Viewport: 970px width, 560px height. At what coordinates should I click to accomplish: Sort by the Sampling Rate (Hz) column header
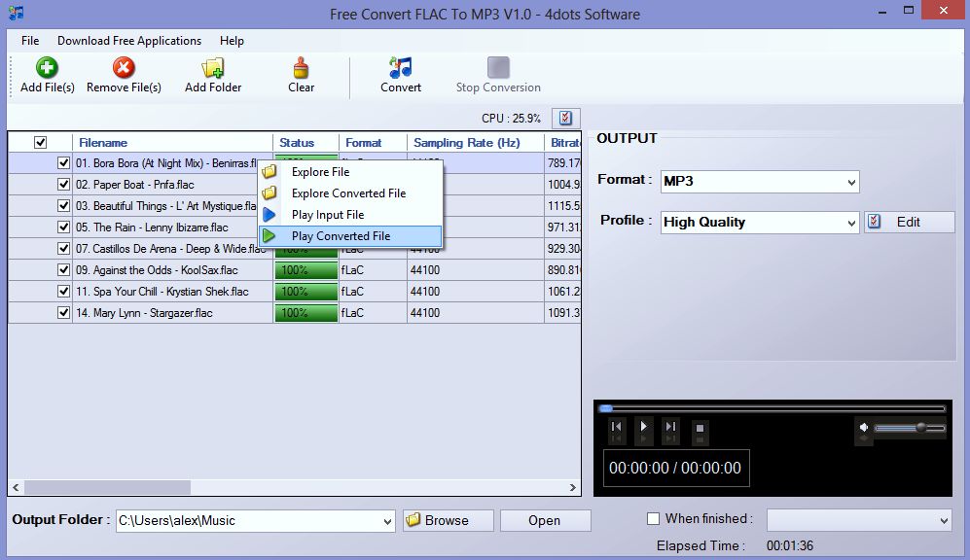point(475,143)
